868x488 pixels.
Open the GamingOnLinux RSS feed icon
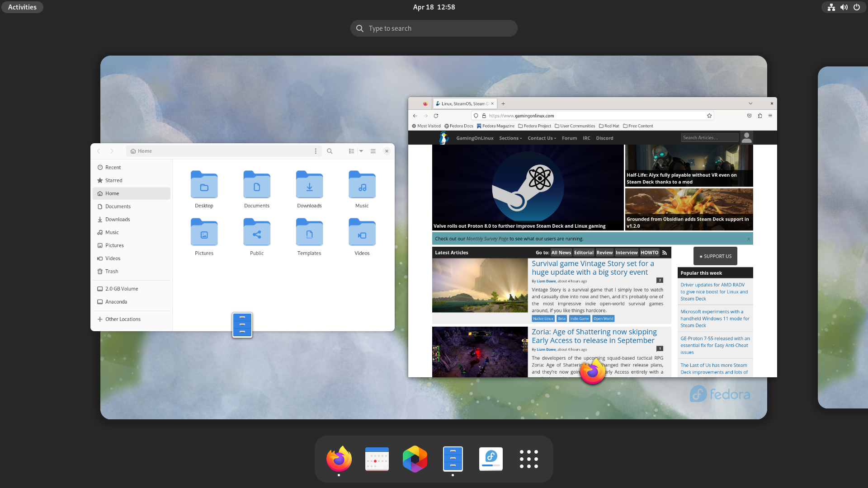pyautogui.click(x=665, y=253)
